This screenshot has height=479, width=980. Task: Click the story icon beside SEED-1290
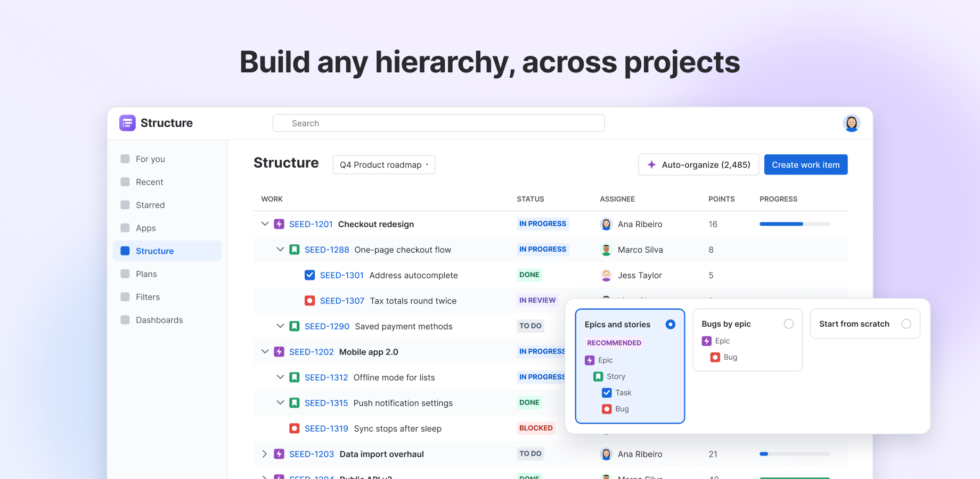(295, 326)
